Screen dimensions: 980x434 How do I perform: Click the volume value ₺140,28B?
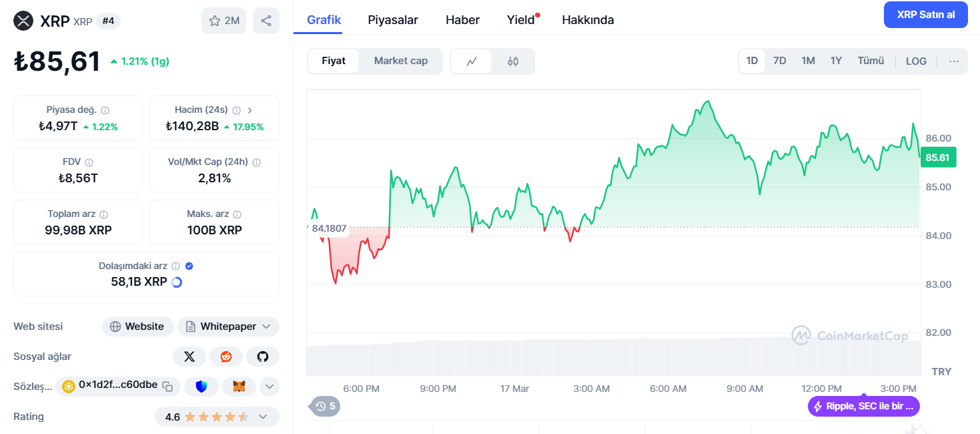click(x=192, y=126)
